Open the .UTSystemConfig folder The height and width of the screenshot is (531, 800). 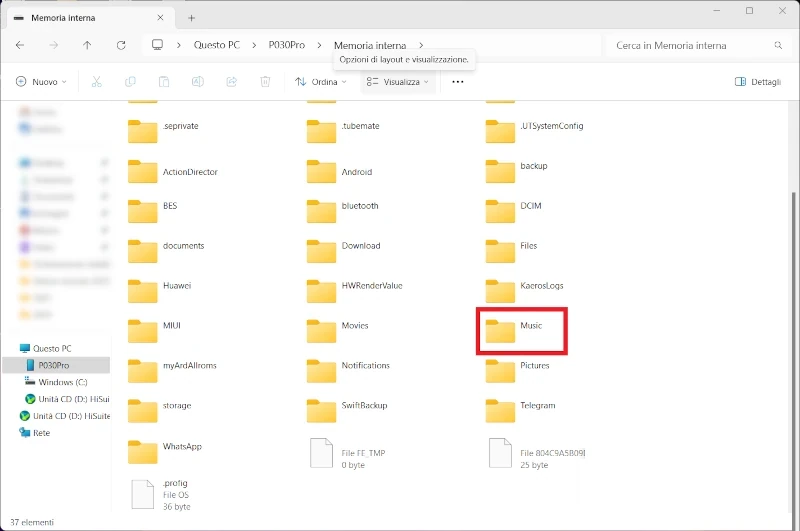[534, 131]
